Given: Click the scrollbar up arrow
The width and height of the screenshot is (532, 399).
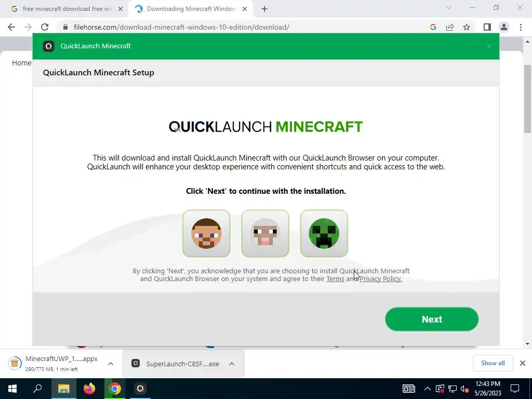Looking at the screenshot, I should [527, 42].
